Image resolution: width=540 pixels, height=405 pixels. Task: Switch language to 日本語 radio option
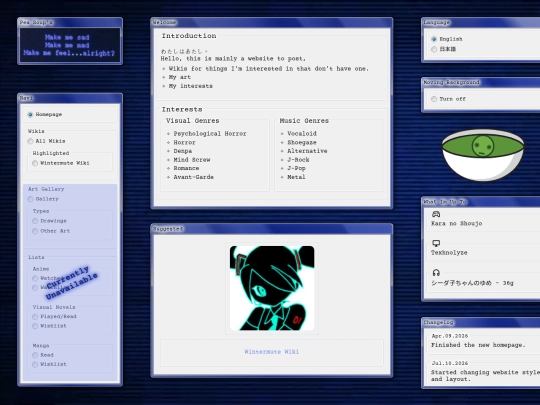tap(434, 49)
